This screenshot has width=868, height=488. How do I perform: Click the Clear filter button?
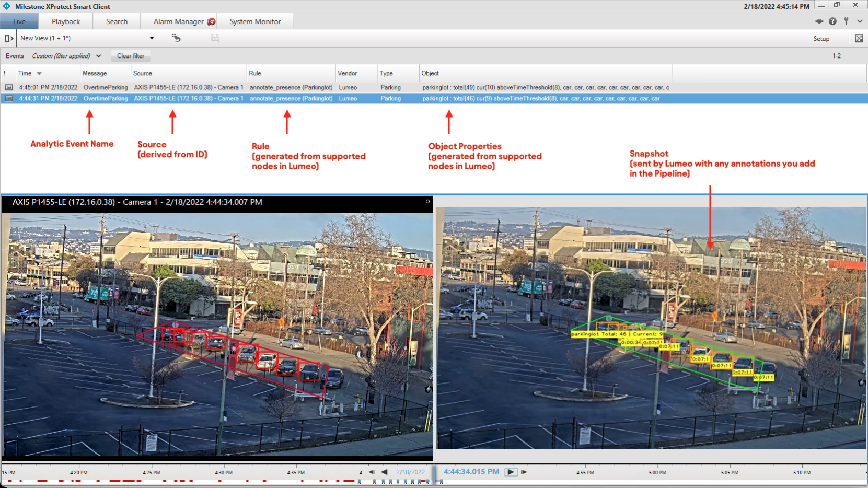(x=131, y=56)
